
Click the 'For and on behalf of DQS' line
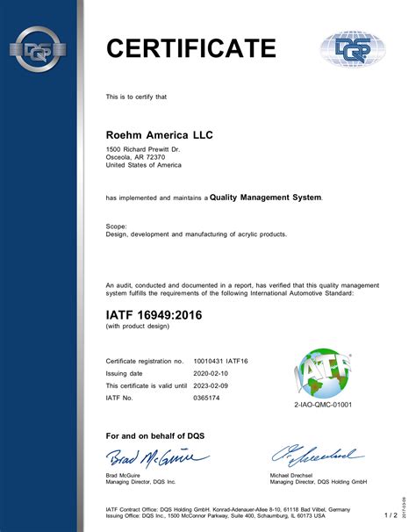[x=155, y=436]
